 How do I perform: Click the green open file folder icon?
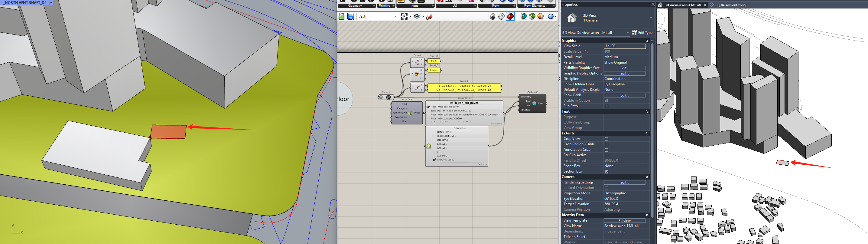(341, 17)
